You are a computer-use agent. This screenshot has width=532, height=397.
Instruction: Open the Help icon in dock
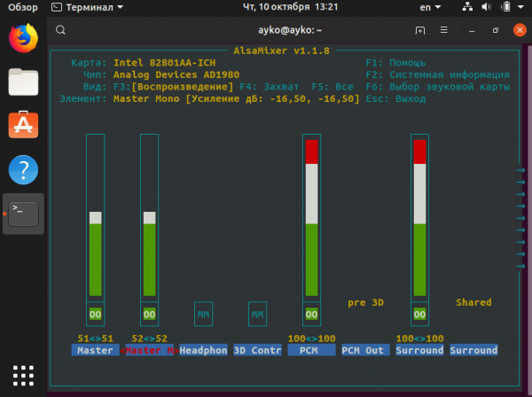(23, 169)
